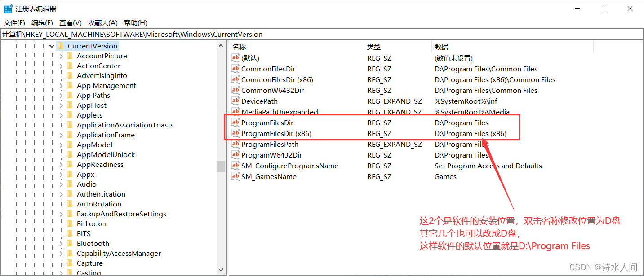Screen dimensions: 644x276
Task: Expand the AppHost key
Action: pos(61,105)
